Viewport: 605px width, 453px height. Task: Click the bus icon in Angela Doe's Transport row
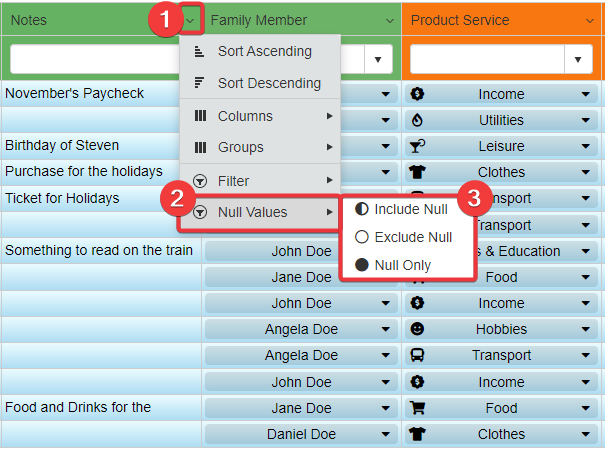click(x=417, y=355)
